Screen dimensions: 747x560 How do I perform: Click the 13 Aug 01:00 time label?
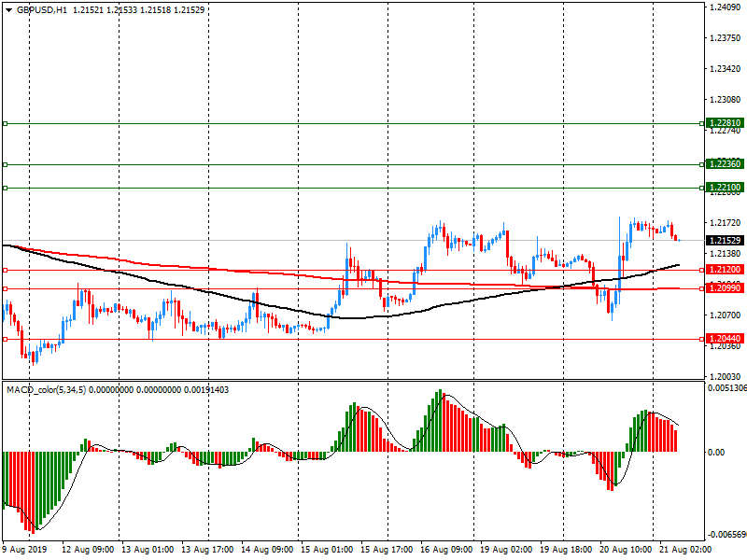pyautogui.click(x=148, y=550)
